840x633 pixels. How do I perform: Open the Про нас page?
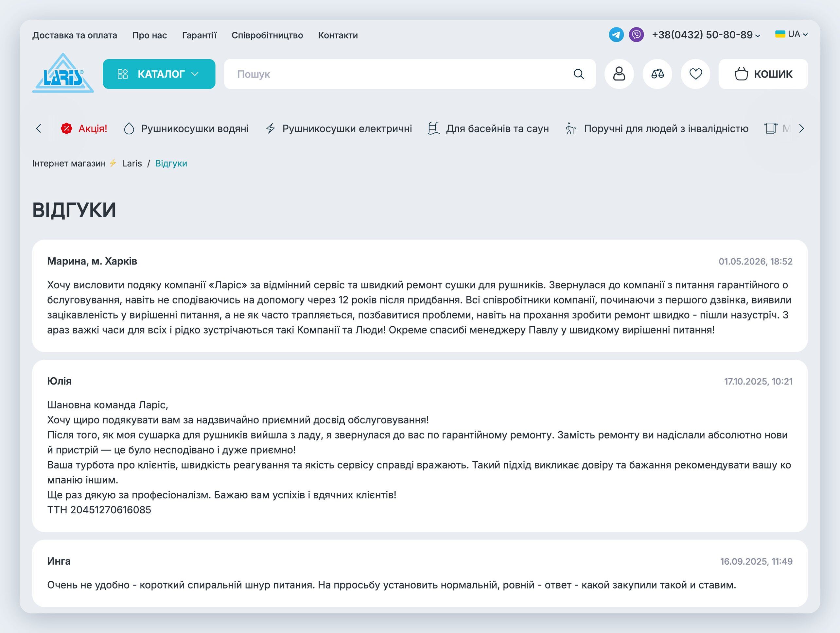[149, 35]
